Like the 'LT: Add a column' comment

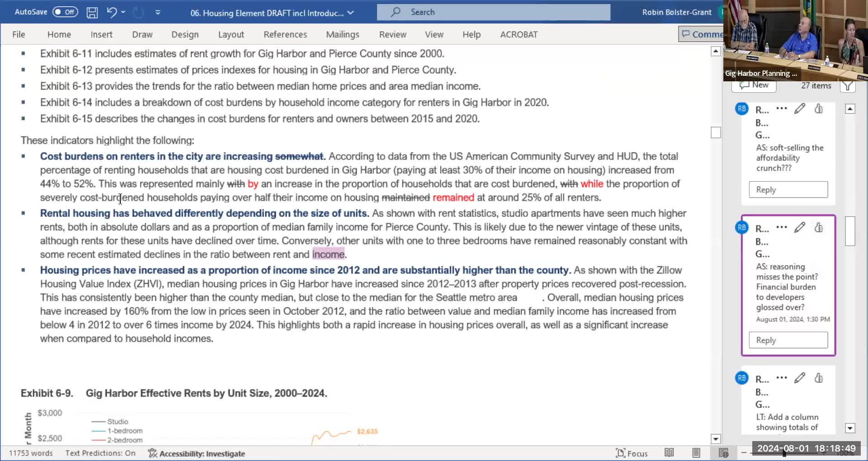tap(819, 378)
